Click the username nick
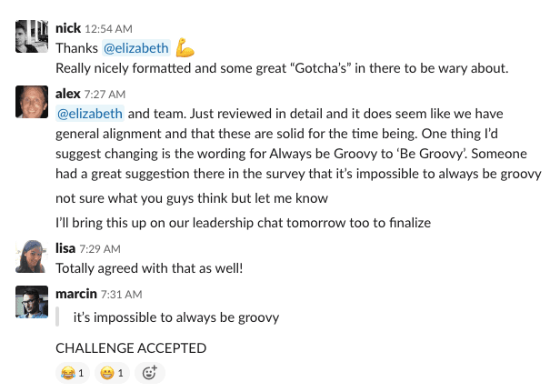 pyautogui.click(x=68, y=29)
